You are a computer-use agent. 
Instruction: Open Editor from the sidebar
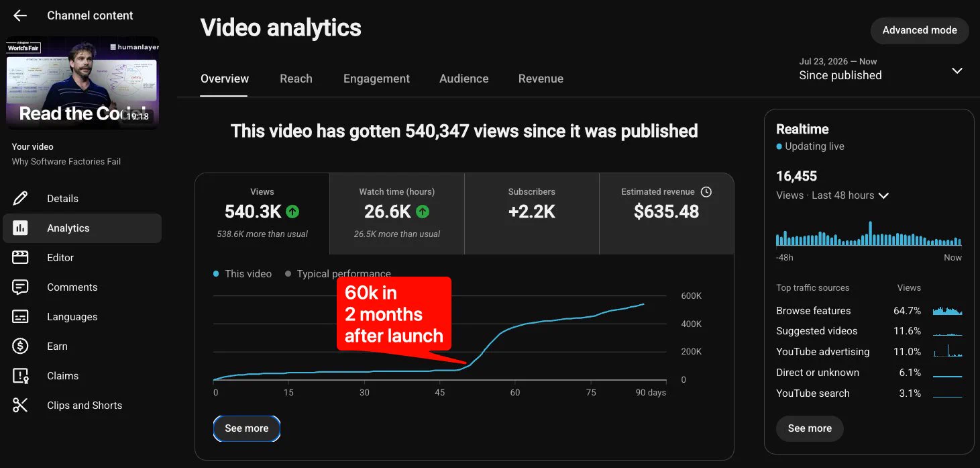[x=82, y=257]
